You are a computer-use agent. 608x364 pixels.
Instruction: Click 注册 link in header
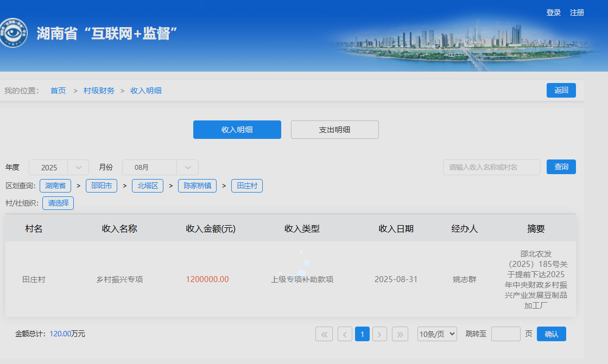[577, 12]
